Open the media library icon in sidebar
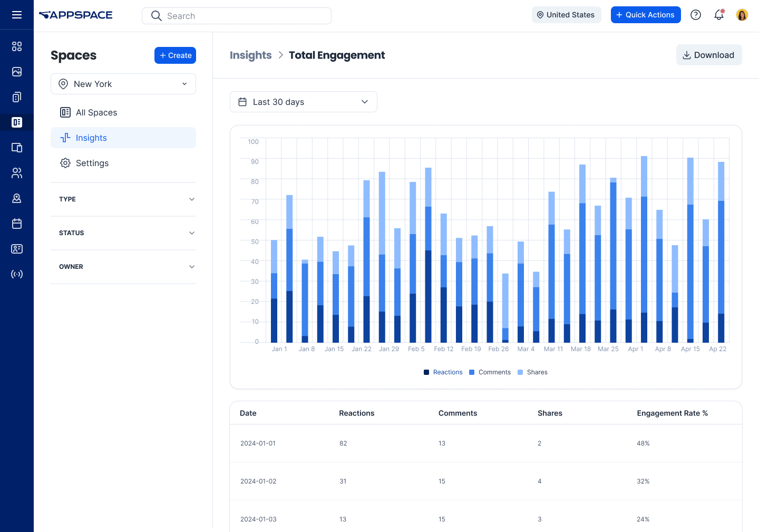759x532 pixels. pos(17,72)
